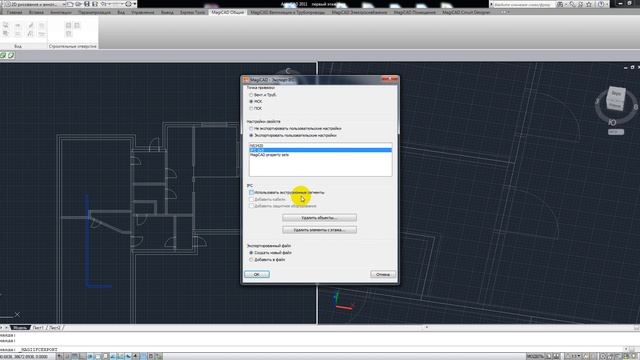Open the Вставка ribbon tab
Viewport: 640px width, 360px height.
point(36,12)
